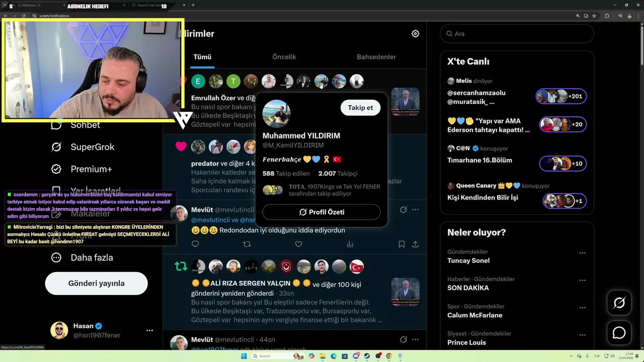Click the Gönderi yayınla button
This screenshot has width=644, height=362.
coord(96,283)
